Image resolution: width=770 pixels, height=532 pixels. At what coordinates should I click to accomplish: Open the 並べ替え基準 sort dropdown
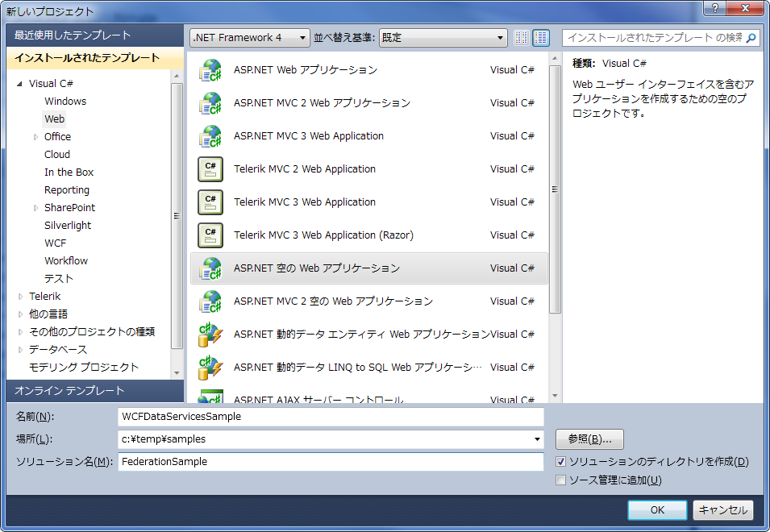[x=443, y=38]
